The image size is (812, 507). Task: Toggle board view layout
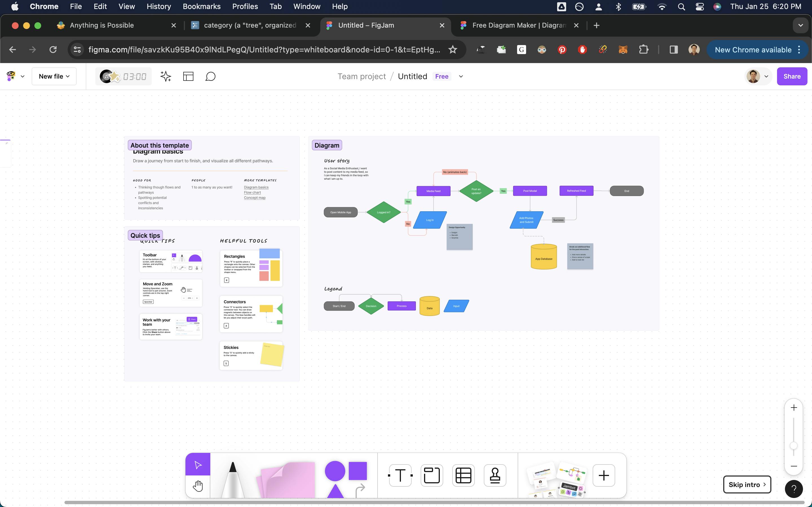coord(188,76)
